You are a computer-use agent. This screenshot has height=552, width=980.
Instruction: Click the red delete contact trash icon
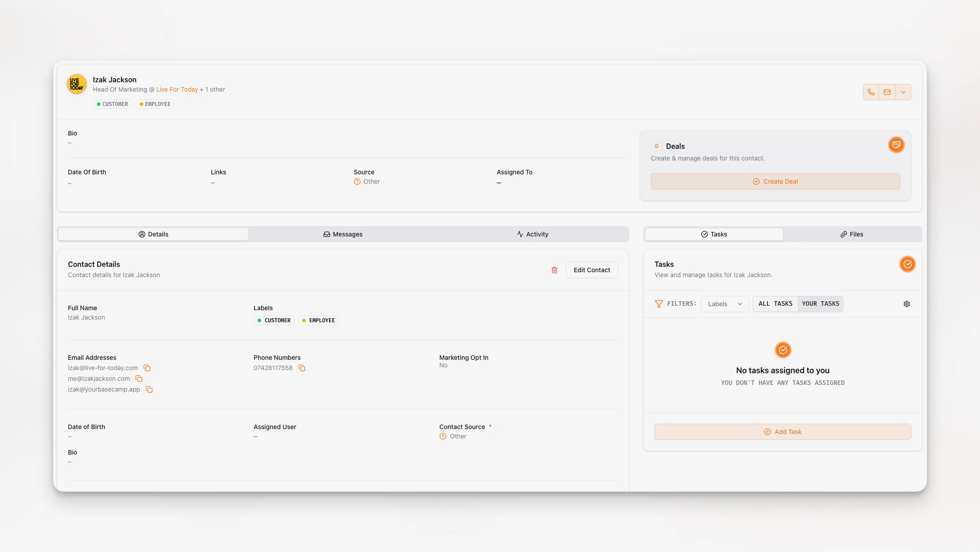[554, 270]
